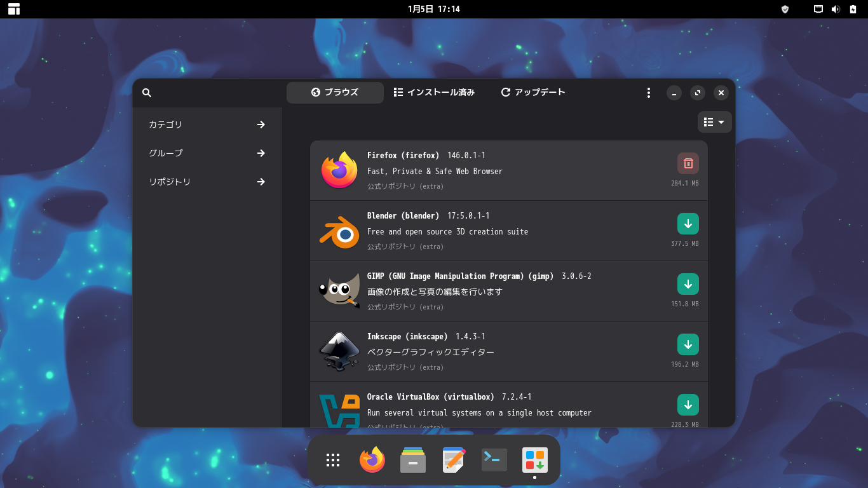Click the 画像の作成と写真の編集を行います description
This screenshot has height=488, width=868.
click(x=435, y=292)
